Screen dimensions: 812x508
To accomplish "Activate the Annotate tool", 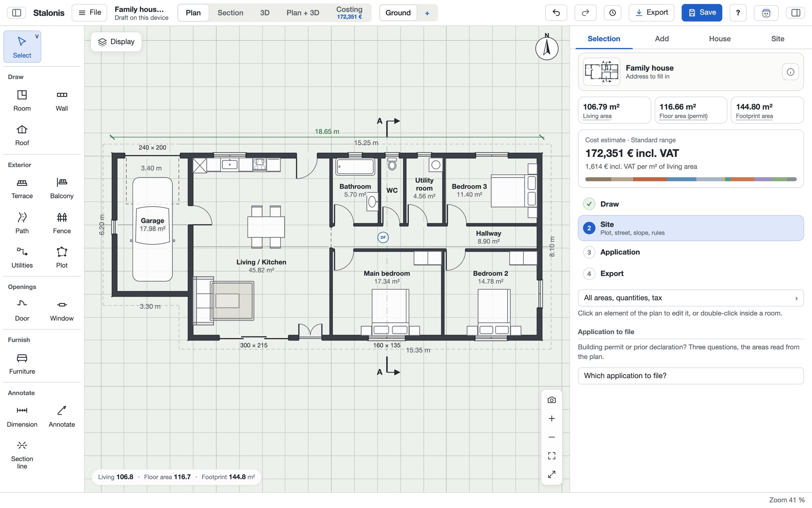I will [62, 417].
